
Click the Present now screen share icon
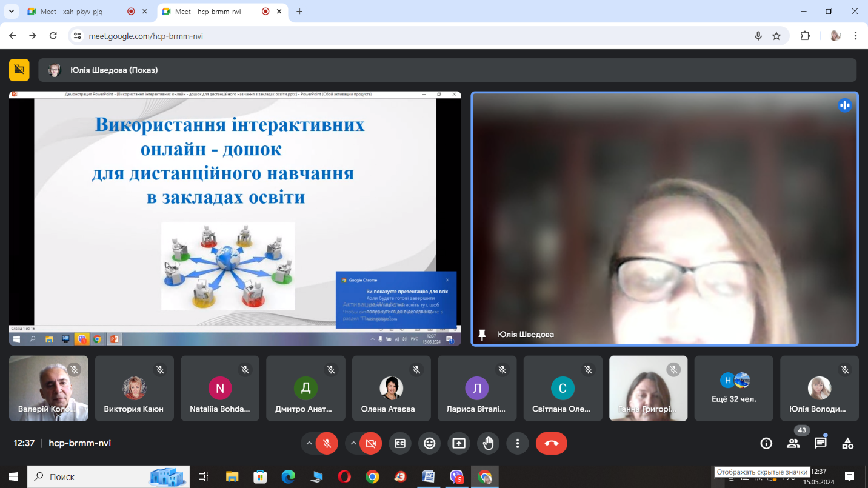coord(459,444)
